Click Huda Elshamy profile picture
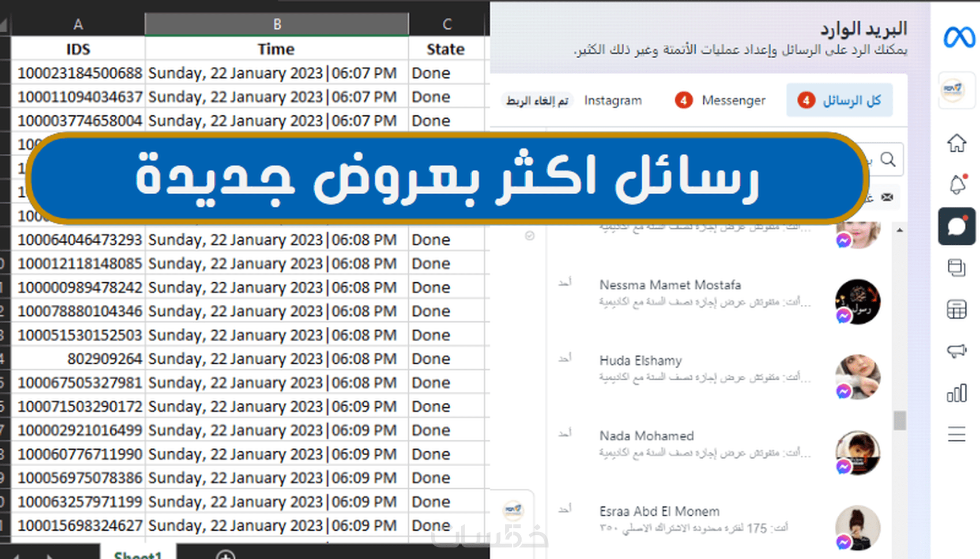 858,377
